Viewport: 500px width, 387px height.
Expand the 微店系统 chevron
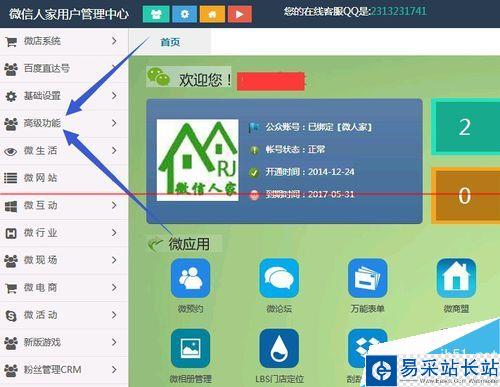[114, 41]
